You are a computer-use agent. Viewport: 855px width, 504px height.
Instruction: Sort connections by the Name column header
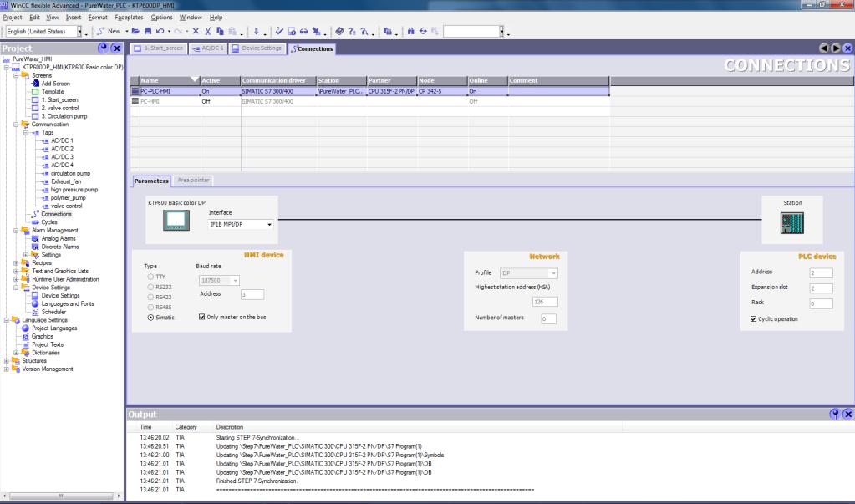[170, 80]
